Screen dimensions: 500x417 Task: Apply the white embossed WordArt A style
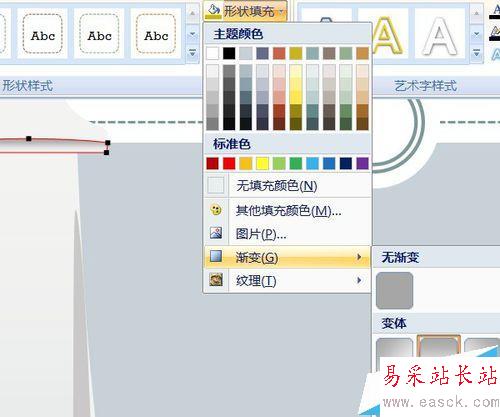pyautogui.click(x=439, y=35)
